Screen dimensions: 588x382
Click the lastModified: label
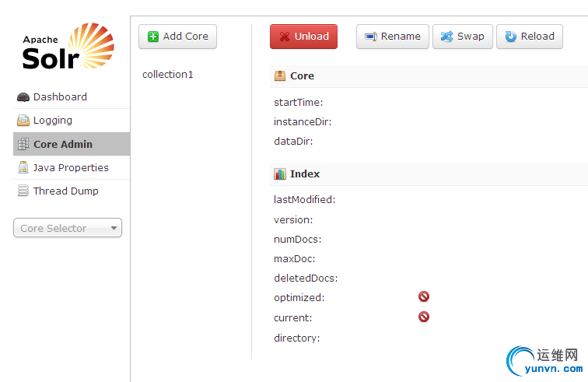305,200
